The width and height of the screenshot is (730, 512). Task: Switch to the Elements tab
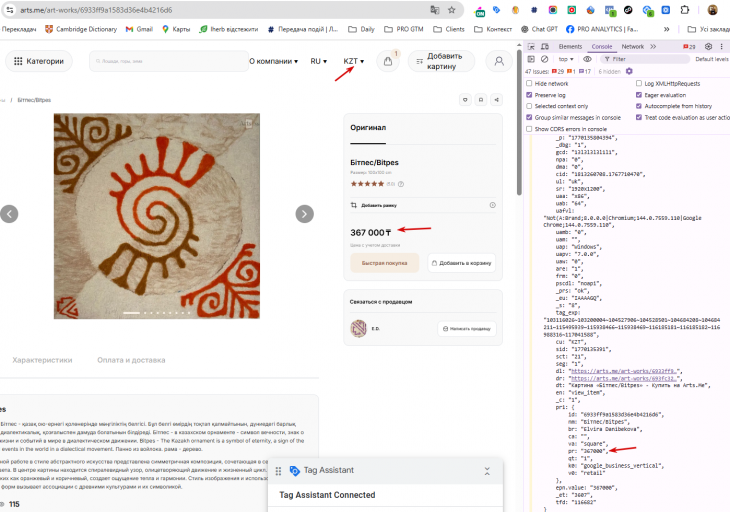(x=570, y=47)
